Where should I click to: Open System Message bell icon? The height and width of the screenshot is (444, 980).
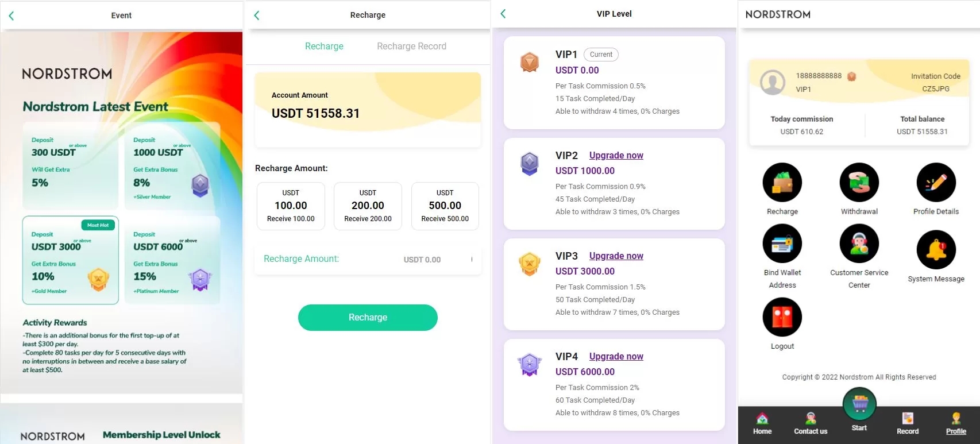click(x=936, y=250)
